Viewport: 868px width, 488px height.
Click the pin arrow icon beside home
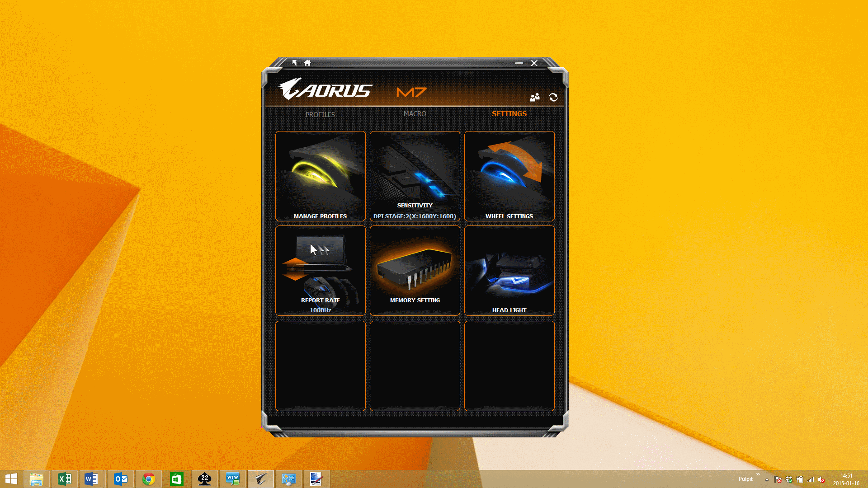[x=294, y=63]
